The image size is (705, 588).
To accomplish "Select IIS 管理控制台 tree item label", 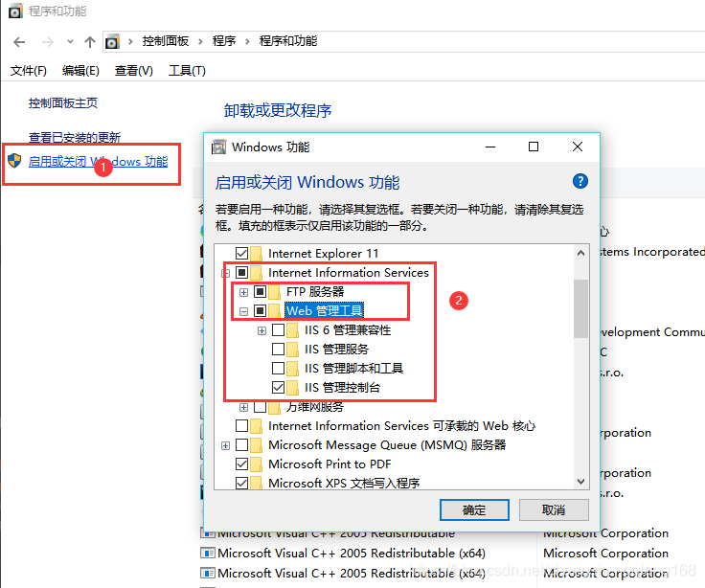I will [x=342, y=388].
